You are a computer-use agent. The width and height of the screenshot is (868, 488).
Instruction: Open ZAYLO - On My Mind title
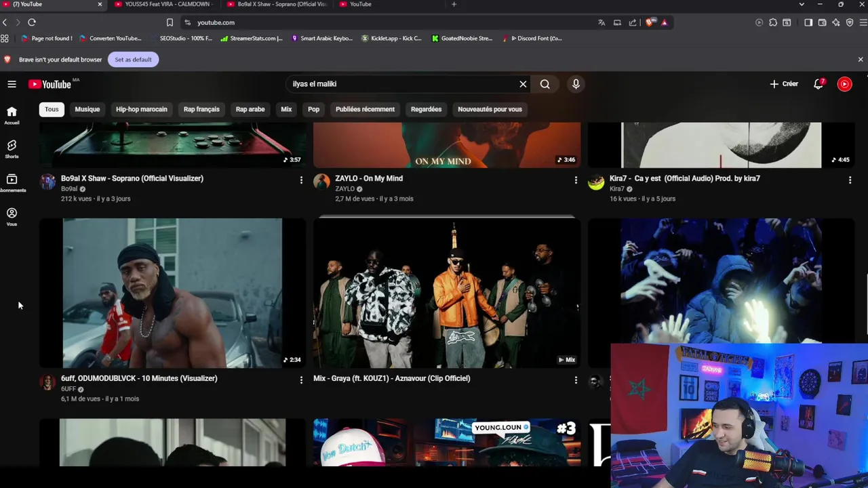pyautogui.click(x=369, y=178)
